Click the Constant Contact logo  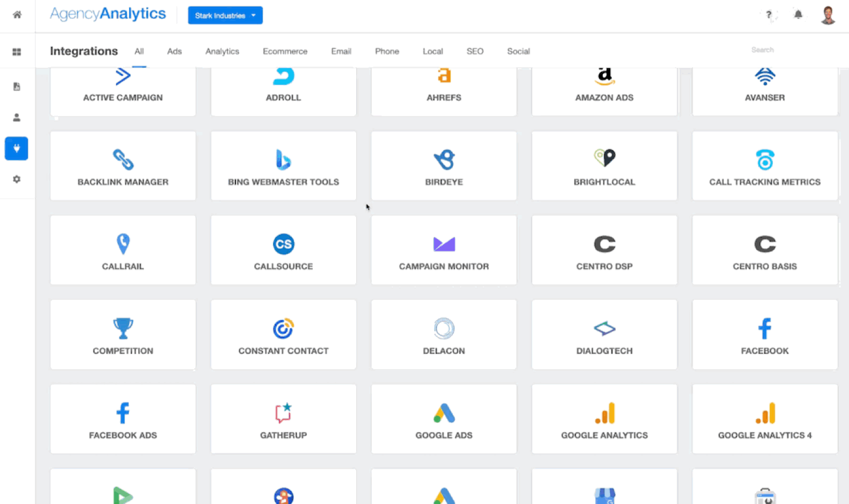tap(283, 328)
